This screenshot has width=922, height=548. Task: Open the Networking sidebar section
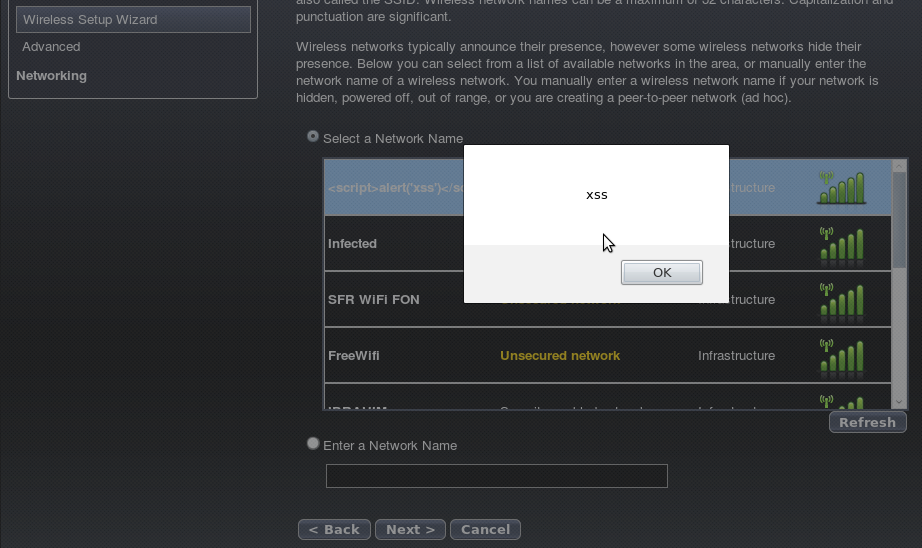point(51,76)
